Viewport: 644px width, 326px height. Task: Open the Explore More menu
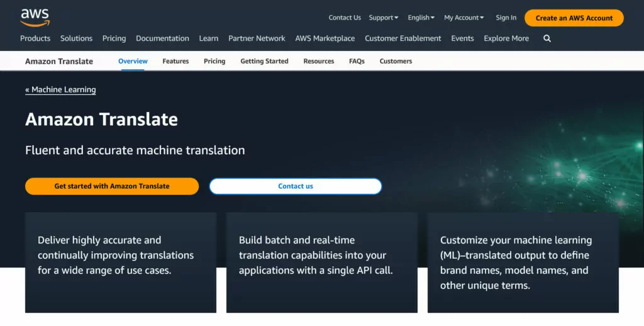506,38
